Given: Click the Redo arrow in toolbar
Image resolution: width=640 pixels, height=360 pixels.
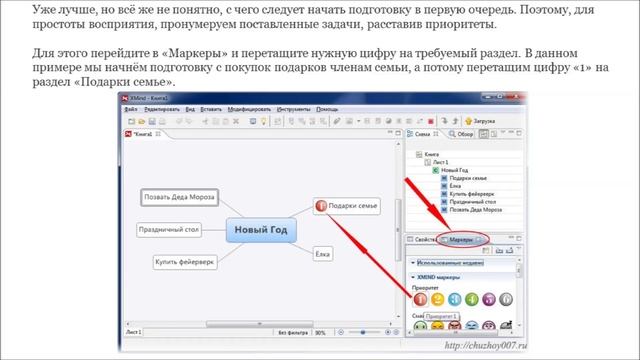Looking at the screenshot, I should (x=189, y=121).
